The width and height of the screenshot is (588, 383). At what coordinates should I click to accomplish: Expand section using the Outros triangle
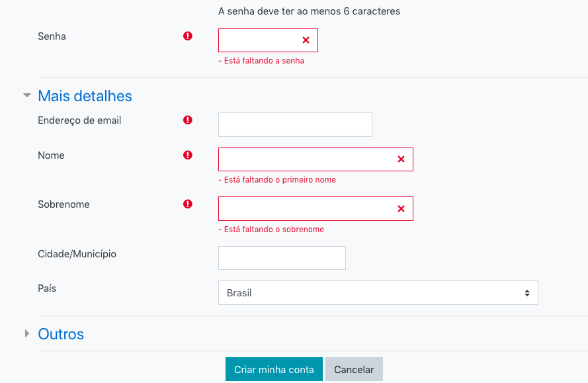[27, 333]
